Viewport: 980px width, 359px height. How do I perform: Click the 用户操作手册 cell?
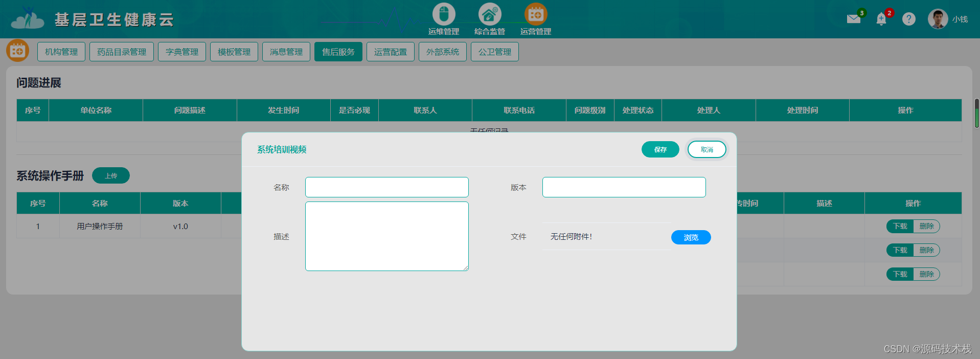(x=100, y=226)
